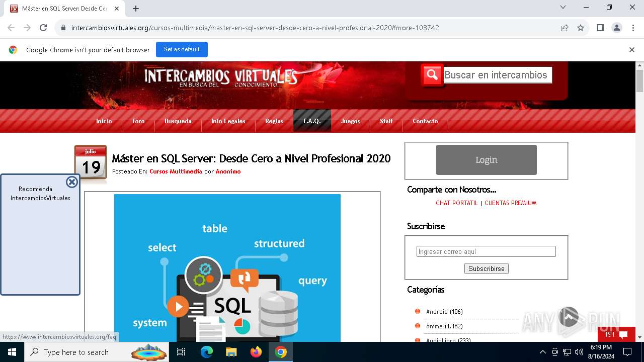Click the scrollbar down arrow
644x362 pixels.
point(639,337)
